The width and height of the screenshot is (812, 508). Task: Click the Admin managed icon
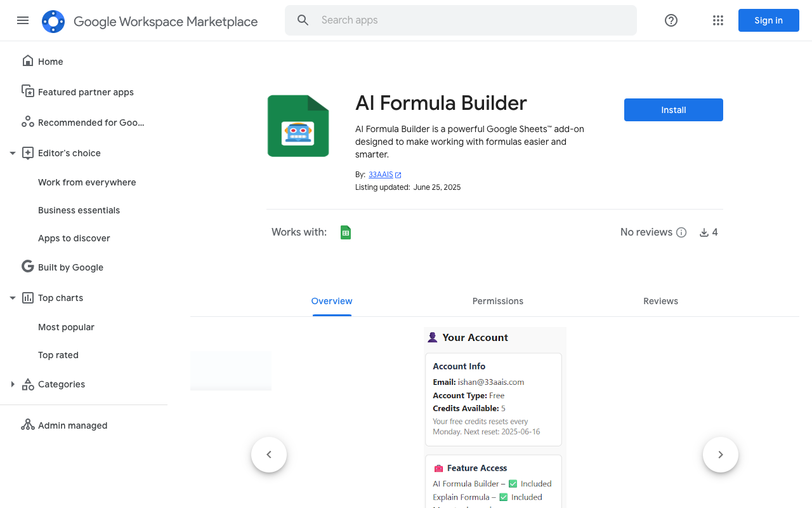[x=28, y=425]
